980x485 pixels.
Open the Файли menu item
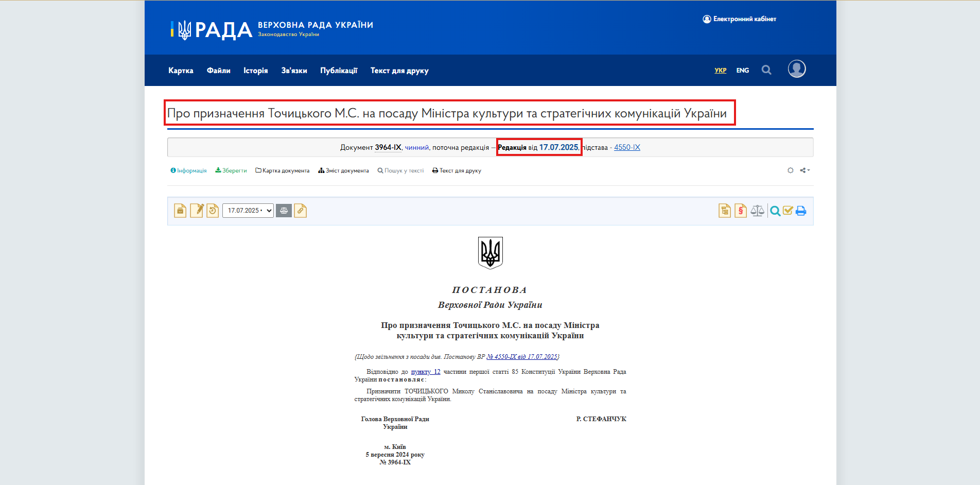point(219,71)
